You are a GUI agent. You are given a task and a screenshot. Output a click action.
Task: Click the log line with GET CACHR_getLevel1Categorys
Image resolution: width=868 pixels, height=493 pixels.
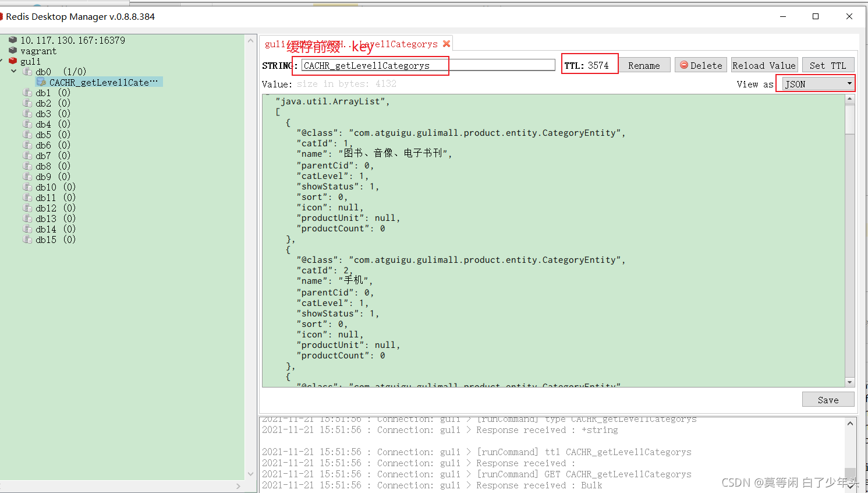(477, 474)
